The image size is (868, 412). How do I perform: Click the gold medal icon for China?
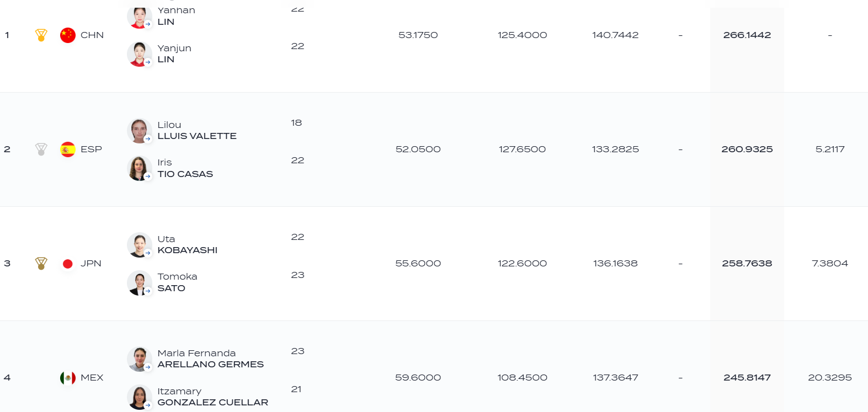[41, 35]
